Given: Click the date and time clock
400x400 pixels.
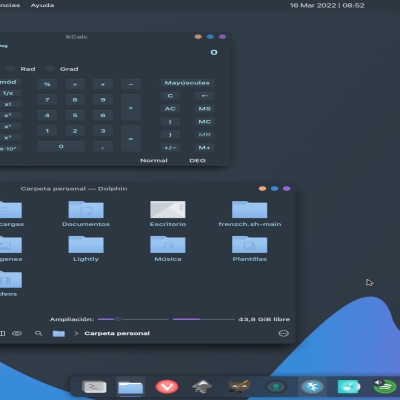Looking at the screenshot, I should point(327,5).
